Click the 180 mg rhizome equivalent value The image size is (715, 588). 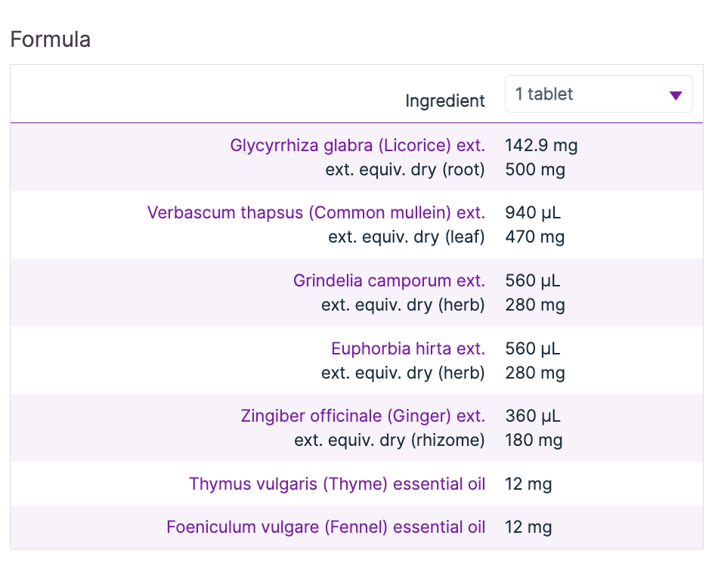(x=534, y=440)
